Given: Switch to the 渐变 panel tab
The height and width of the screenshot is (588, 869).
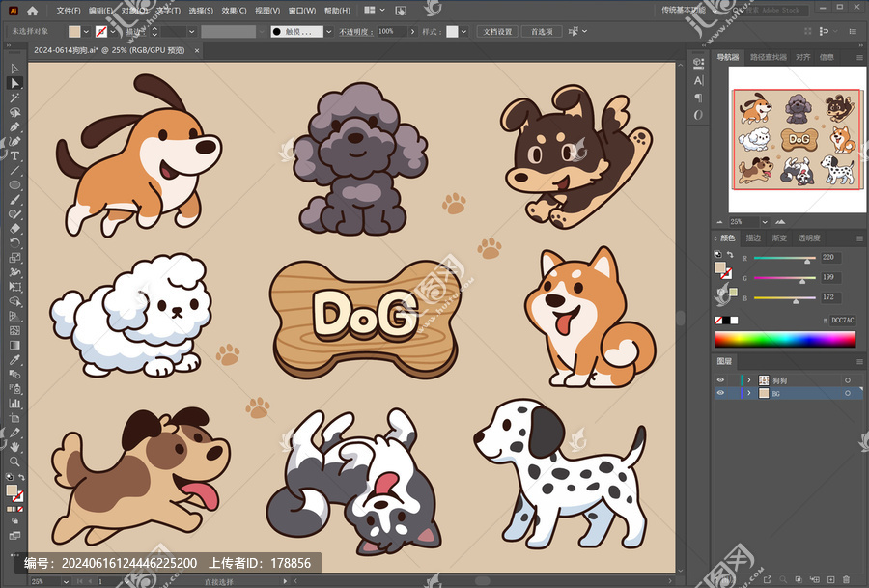Looking at the screenshot, I should pos(779,238).
